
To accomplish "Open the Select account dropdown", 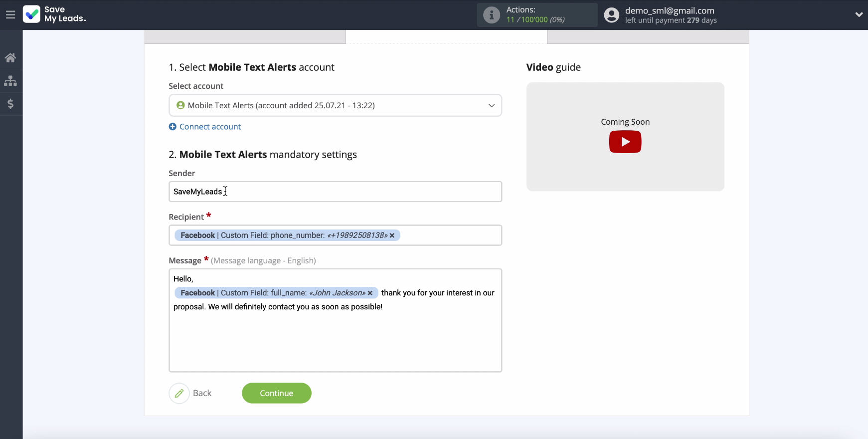I will tap(335, 105).
